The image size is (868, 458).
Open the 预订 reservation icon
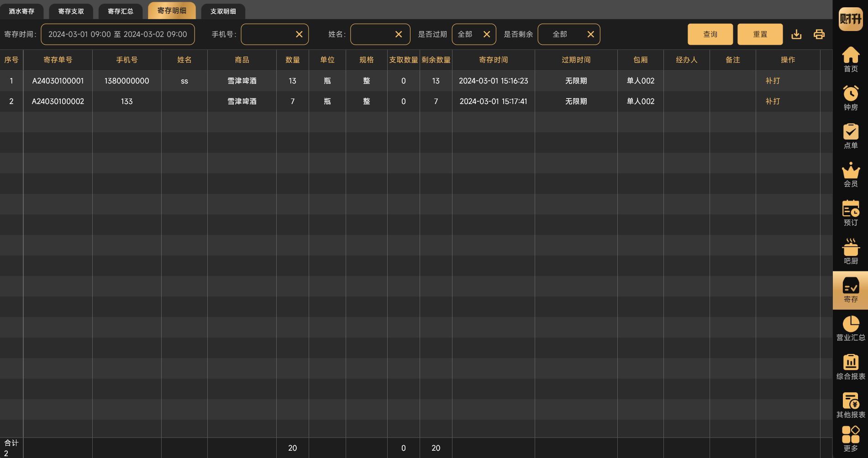coord(850,213)
